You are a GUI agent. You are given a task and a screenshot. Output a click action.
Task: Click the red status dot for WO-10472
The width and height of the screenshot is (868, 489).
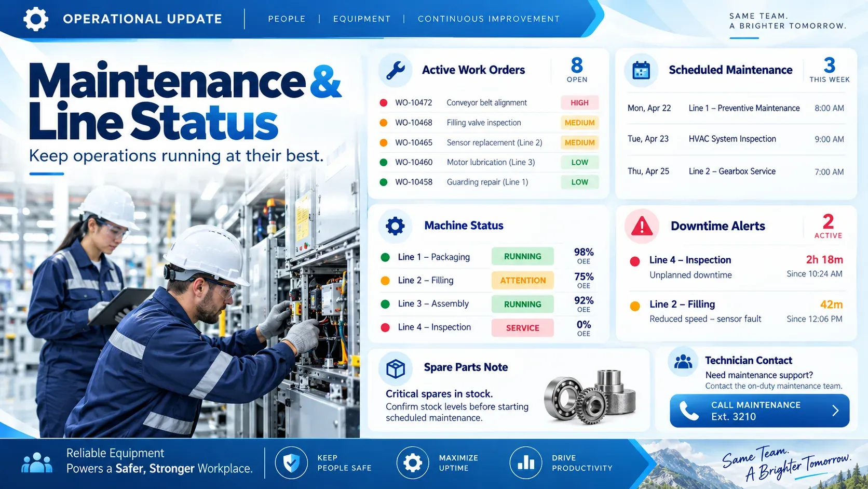[x=384, y=103]
